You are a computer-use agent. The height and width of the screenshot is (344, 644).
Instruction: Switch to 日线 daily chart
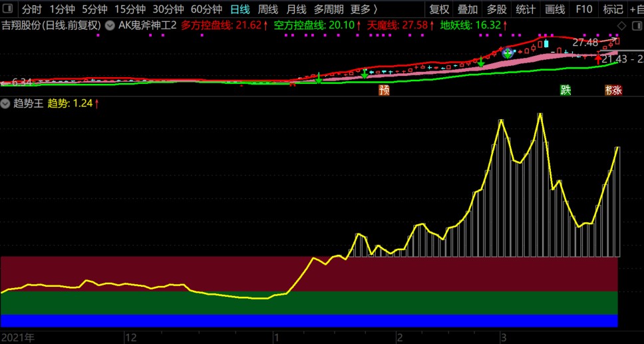[x=240, y=9]
